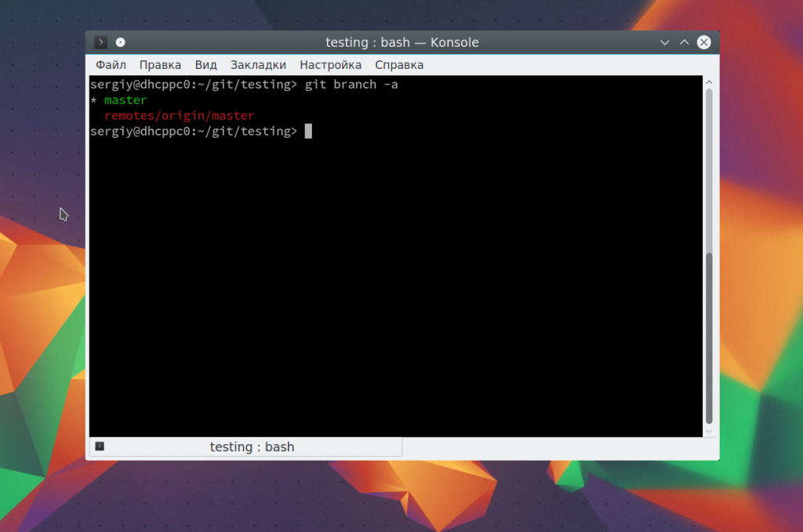Open the Файл menu

pyautogui.click(x=111, y=65)
